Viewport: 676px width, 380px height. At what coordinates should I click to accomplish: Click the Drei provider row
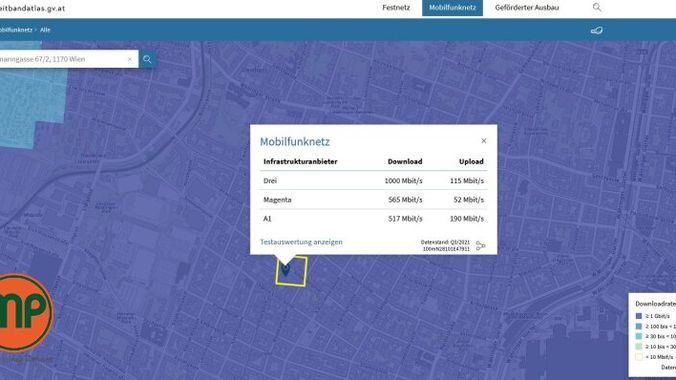tap(373, 181)
